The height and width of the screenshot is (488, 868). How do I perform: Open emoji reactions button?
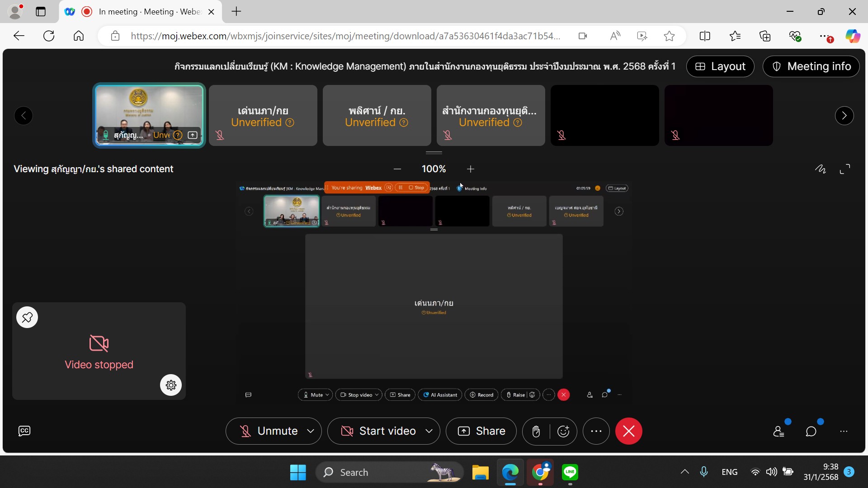563,432
